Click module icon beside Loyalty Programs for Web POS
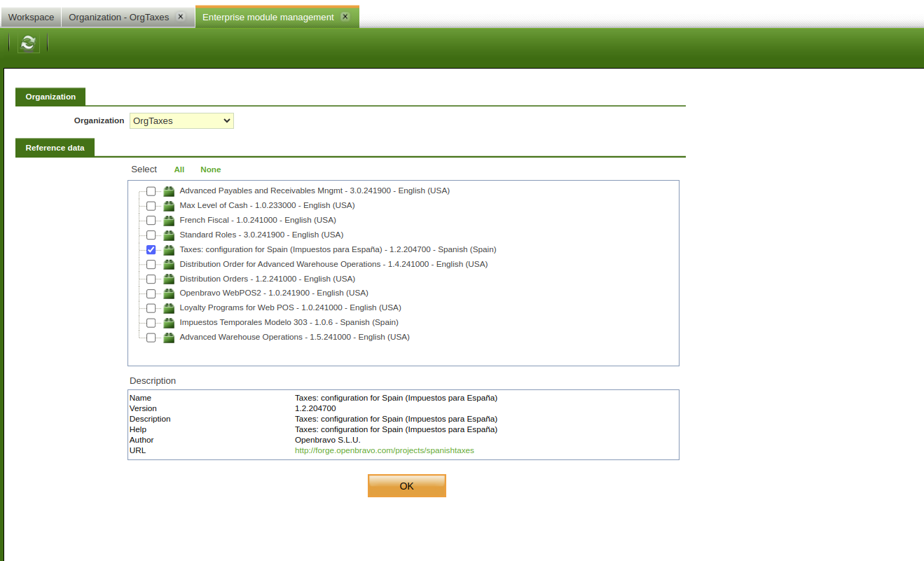Image resolution: width=924 pixels, height=561 pixels. (169, 308)
